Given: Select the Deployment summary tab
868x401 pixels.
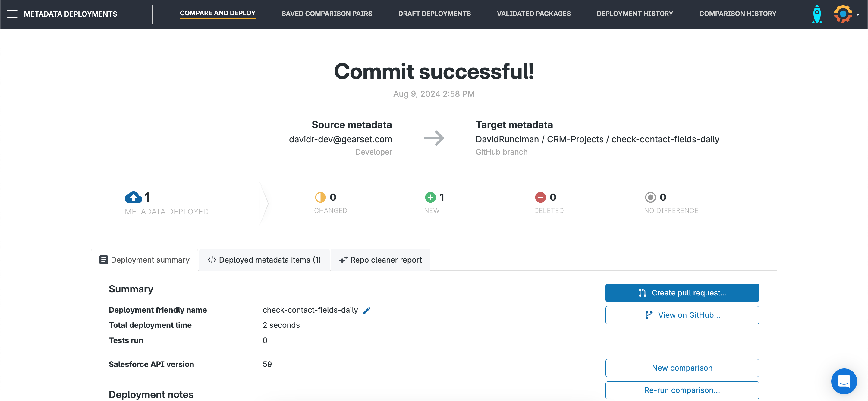Looking at the screenshot, I should (145, 260).
